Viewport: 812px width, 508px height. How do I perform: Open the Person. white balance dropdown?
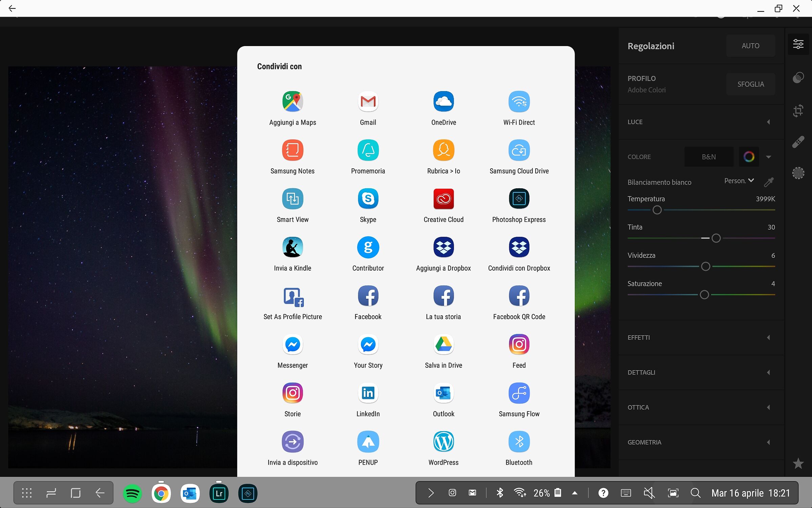tap(739, 181)
